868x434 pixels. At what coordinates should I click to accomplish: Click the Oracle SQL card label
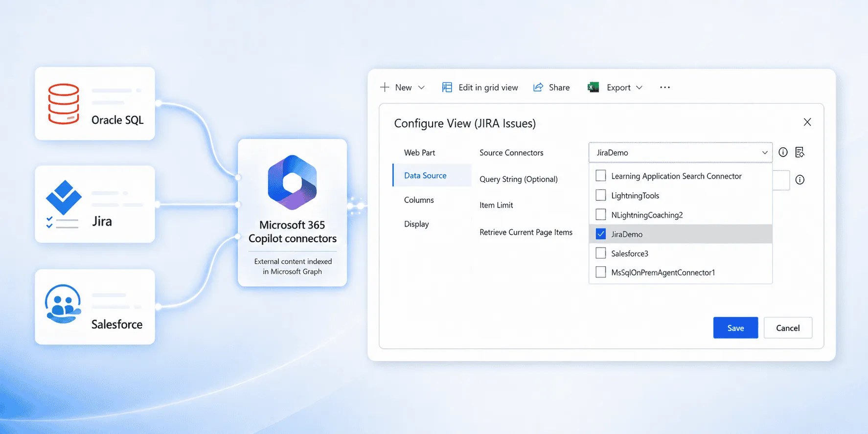coord(117,120)
